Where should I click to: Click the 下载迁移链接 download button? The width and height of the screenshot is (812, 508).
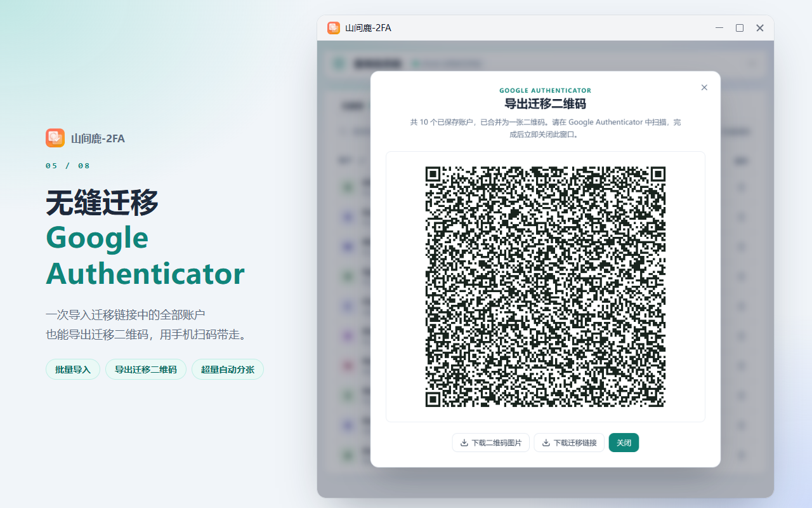click(x=569, y=443)
